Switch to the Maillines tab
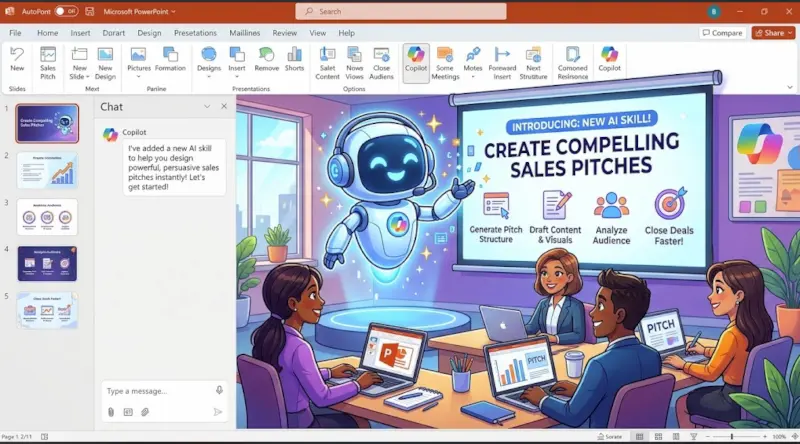The image size is (800, 444). pos(244,33)
